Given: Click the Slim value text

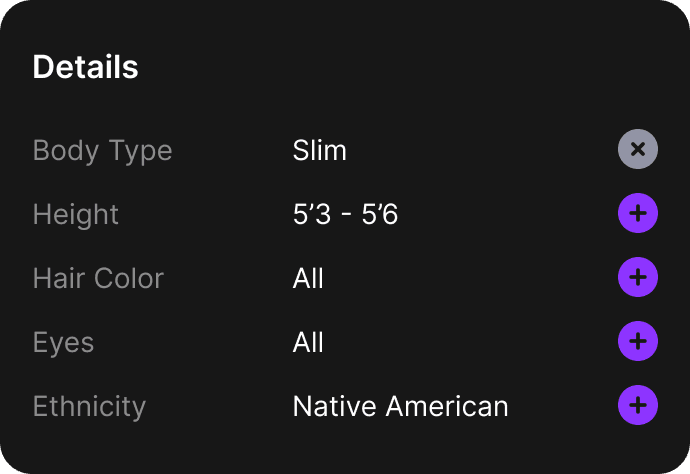Looking at the screenshot, I should tap(319, 151).
